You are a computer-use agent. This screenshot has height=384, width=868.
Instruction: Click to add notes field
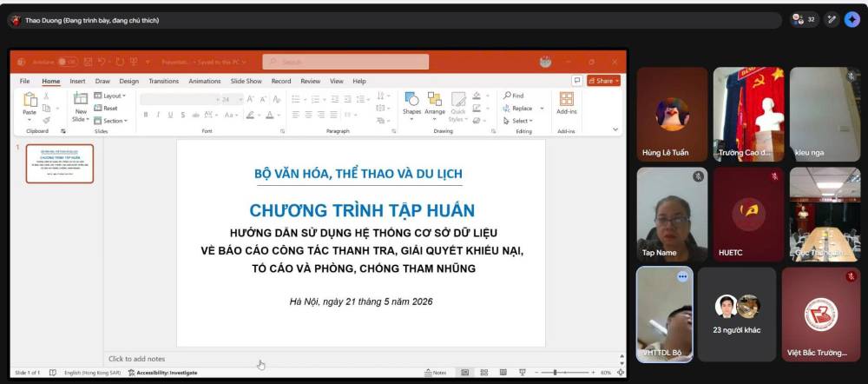click(363, 359)
